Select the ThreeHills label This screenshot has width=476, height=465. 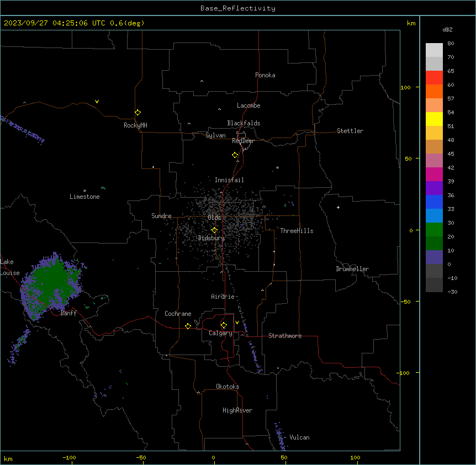pos(297,231)
